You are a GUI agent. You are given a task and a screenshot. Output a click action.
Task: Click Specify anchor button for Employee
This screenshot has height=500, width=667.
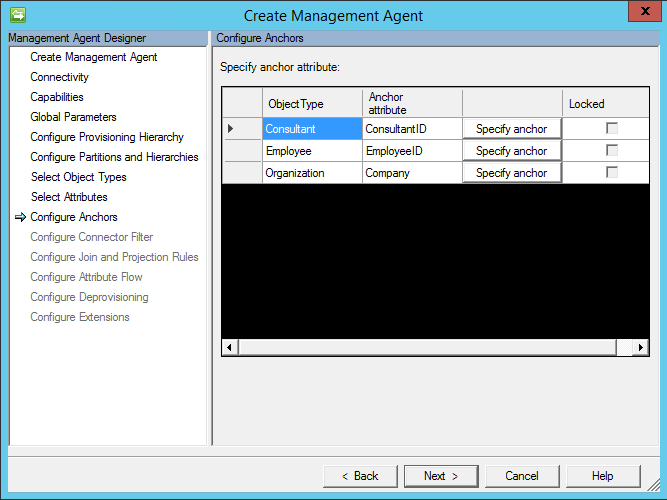coord(512,151)
